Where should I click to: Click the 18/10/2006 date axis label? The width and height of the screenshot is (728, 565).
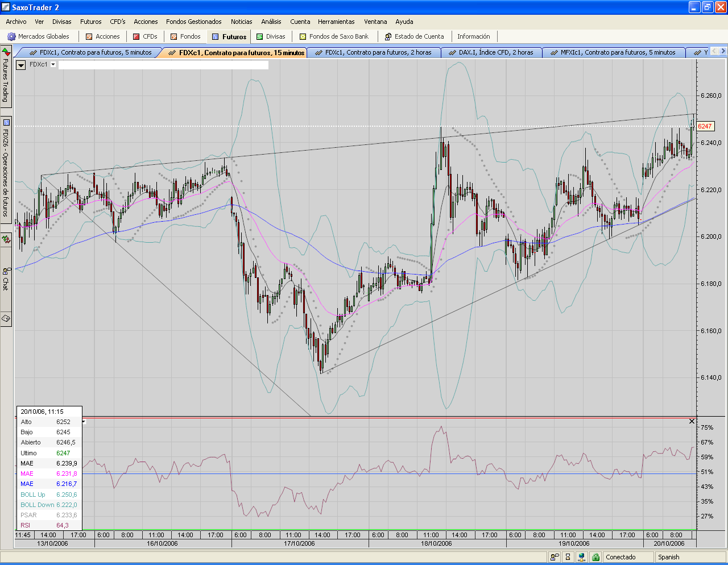[x=437, y=543]
